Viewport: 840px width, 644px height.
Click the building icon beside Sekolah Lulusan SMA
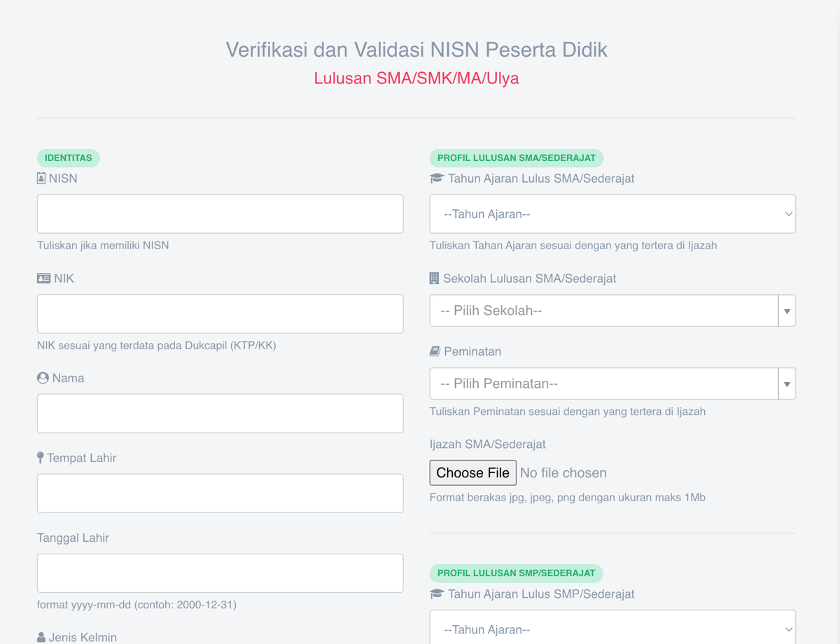(x=435, y=278)
